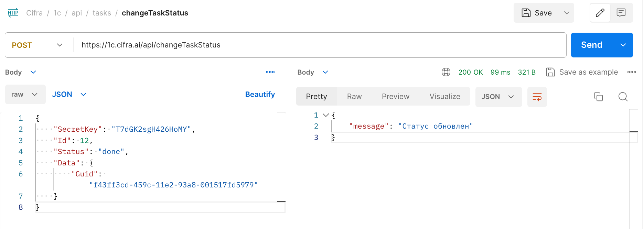Click the globe network icon
The width and height of the screenshot is (644, 229).
pyautogui.click(x=446, y=72)
